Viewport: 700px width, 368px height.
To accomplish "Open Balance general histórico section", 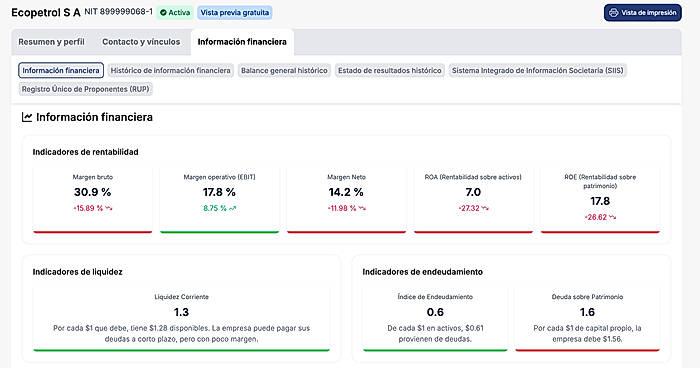I will click(284, 71).
